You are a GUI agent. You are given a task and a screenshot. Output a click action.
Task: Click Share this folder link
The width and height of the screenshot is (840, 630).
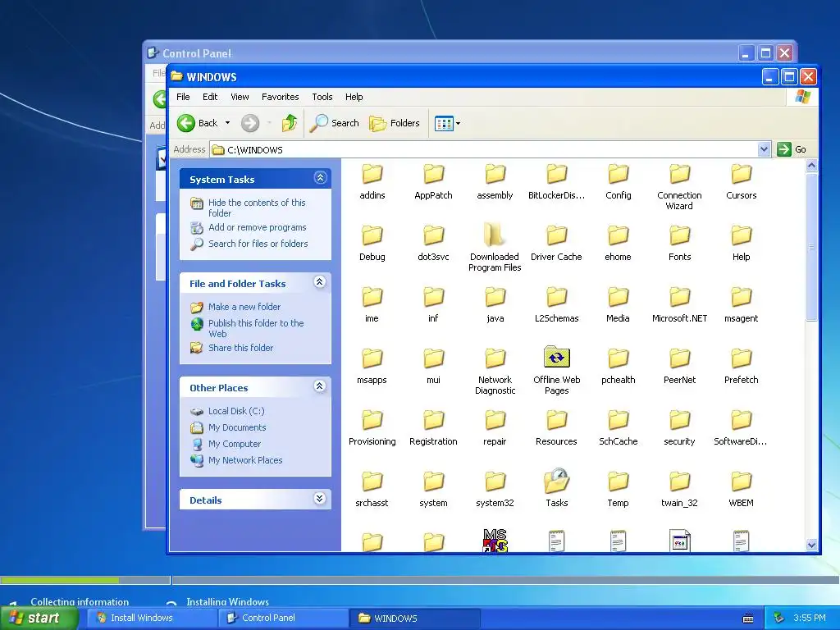(240, 348)
